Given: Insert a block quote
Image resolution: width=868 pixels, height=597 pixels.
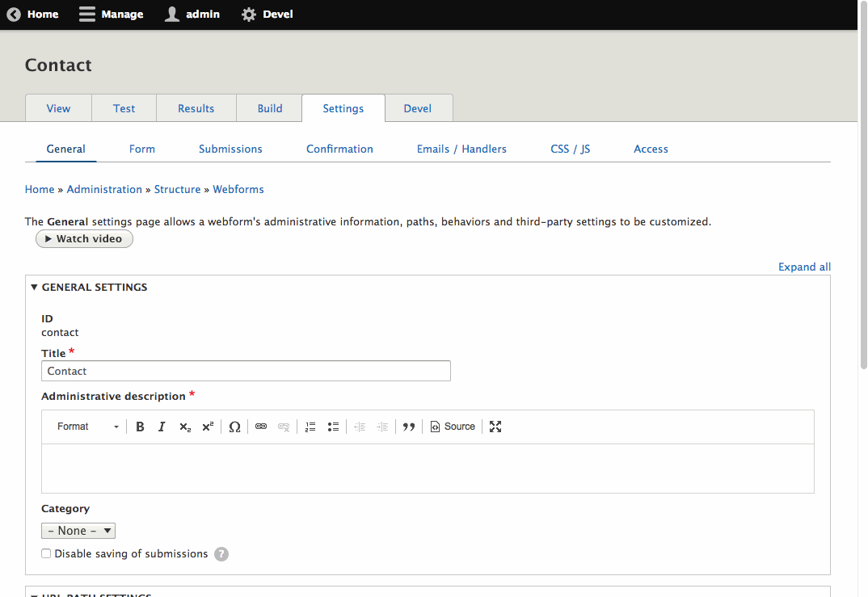Looking at the screenshot, I should [x=409, y=427].
